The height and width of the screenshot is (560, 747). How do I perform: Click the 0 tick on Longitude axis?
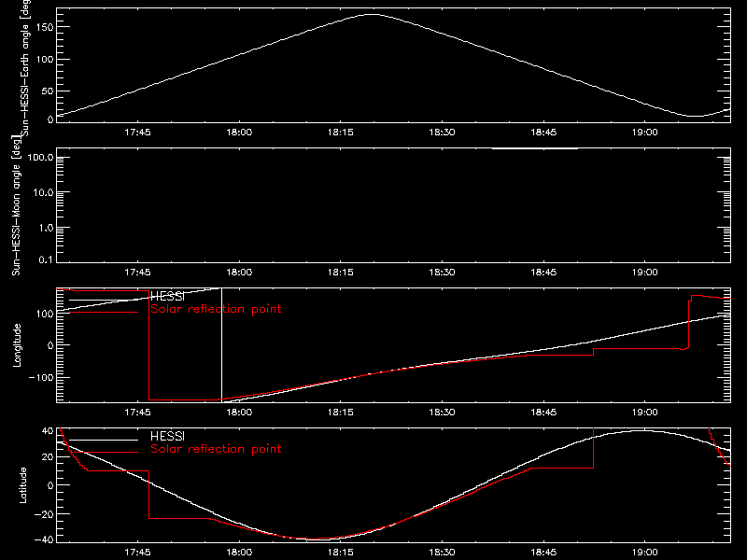[50, 345]
